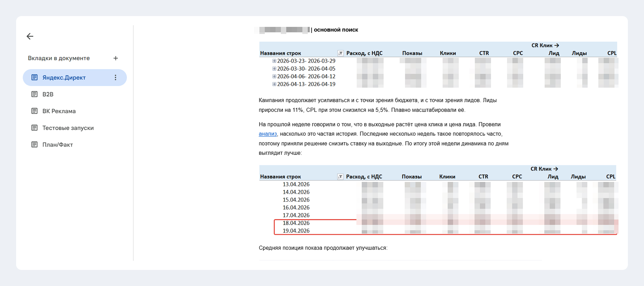Open filter icon in upper table header
Viewport: 644px width, 286px height.
tap(341, 53)
